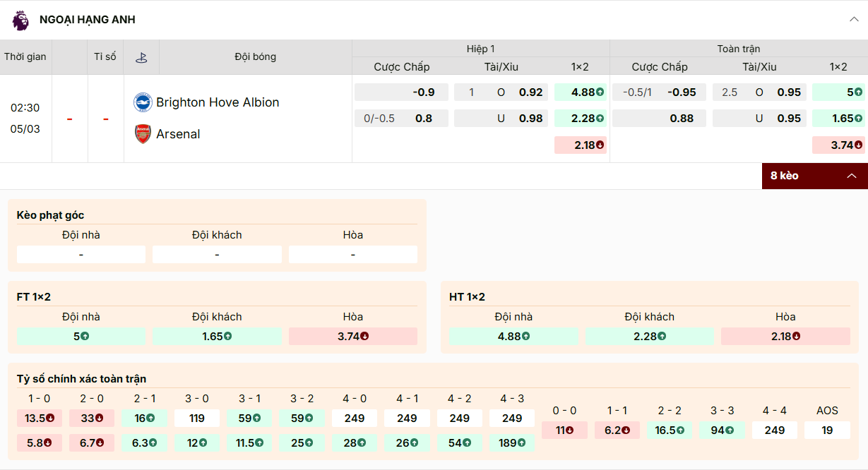The image size is (868, 470).
Task: Click the Premier League logo icon
Action: 19,20
